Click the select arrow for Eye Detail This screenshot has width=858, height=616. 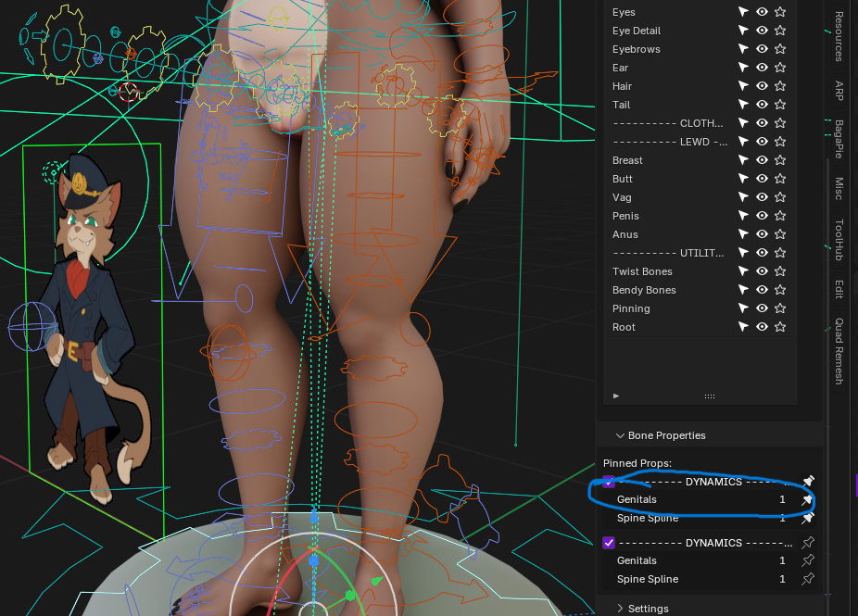coord(743,30)
